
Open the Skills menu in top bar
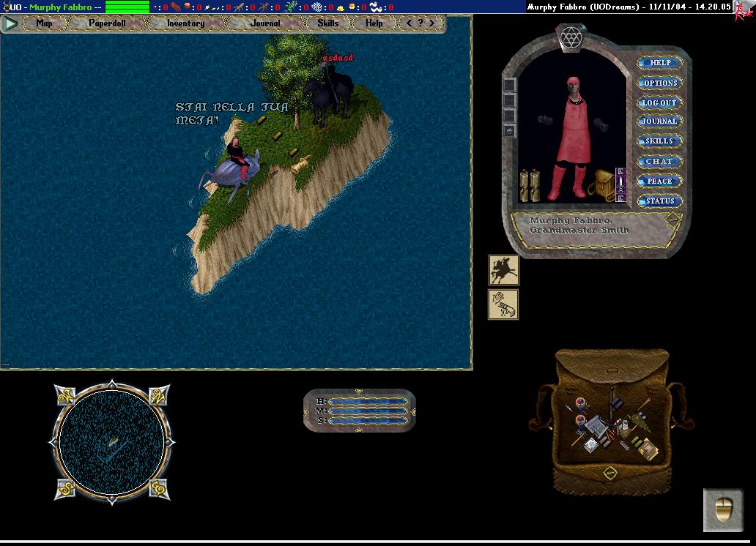coord(327,23)
